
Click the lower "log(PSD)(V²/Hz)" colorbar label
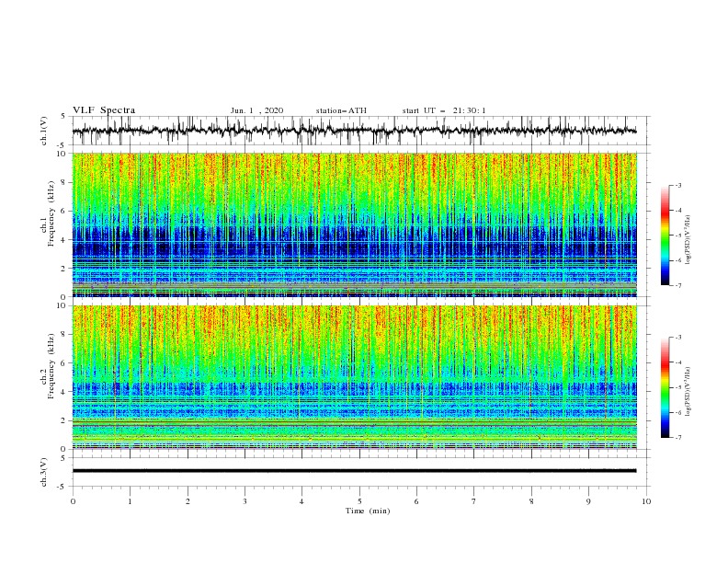coord(688,392)
